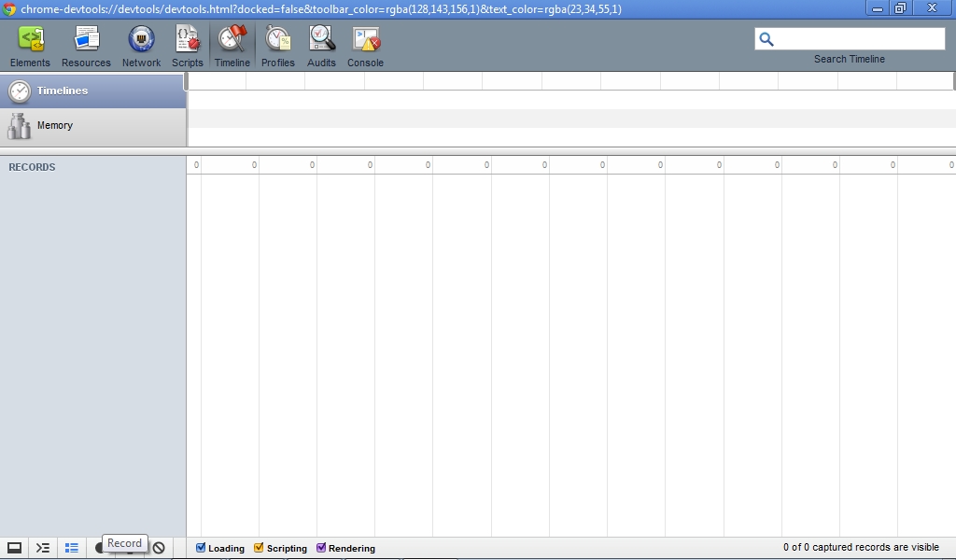956x560 pixels.
Task: Toggle the console drawer button
Action: pos(43,548)
